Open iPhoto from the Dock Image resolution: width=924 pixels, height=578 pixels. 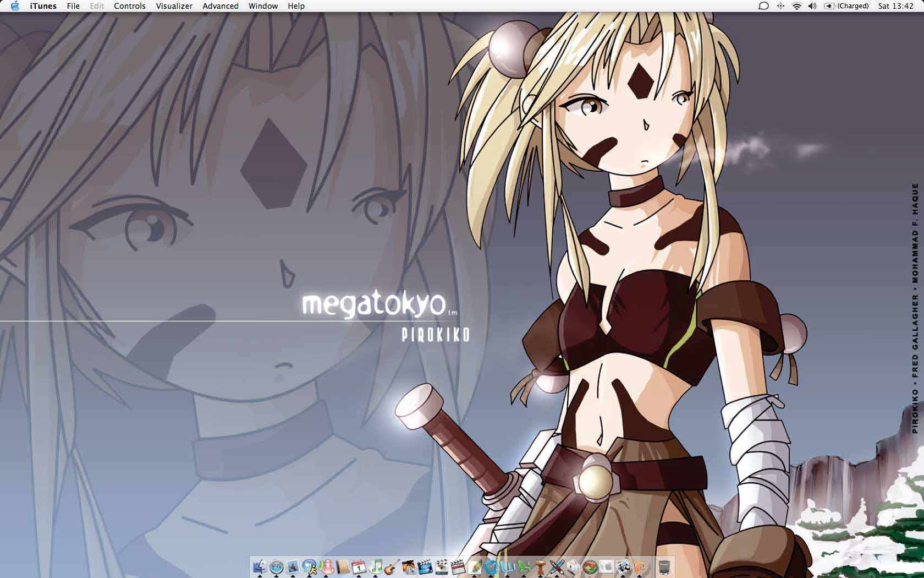coord(408,566)
